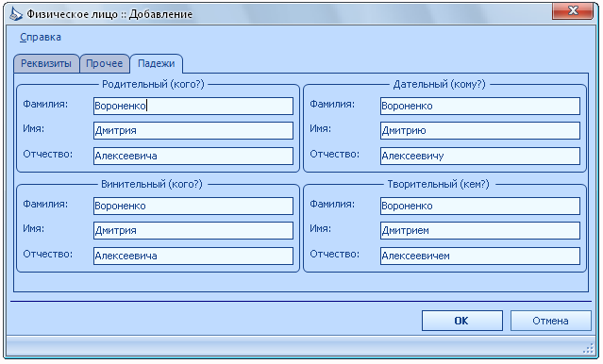The height and width of the screenshot is (364, 603).
Task: Click Фамилия field in Творительный group
Action: tap(480, 206)
